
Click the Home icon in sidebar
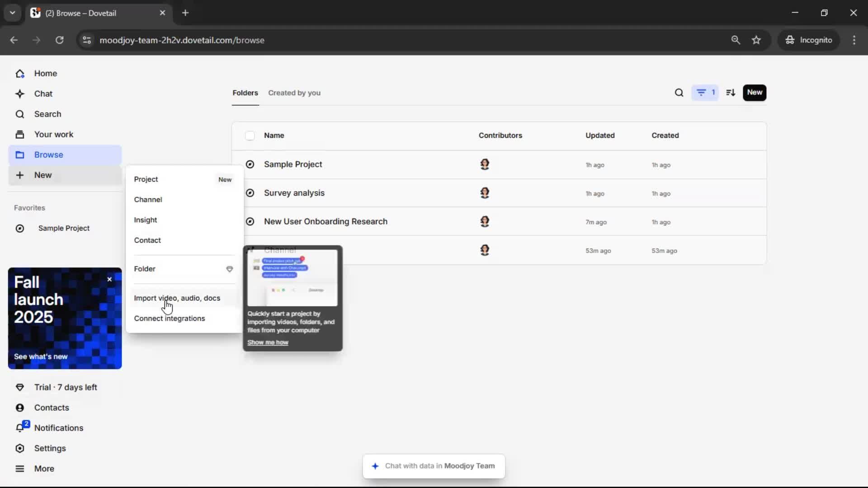tap(20, 73)
